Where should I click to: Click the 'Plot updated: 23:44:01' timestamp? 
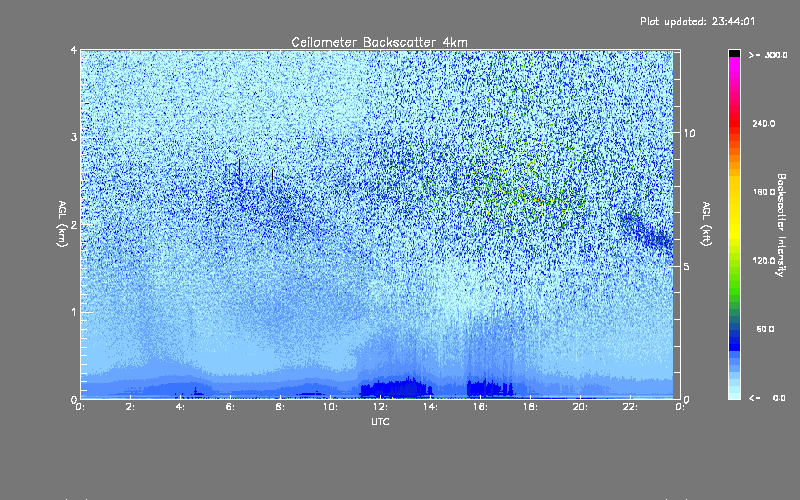(697, 21)
